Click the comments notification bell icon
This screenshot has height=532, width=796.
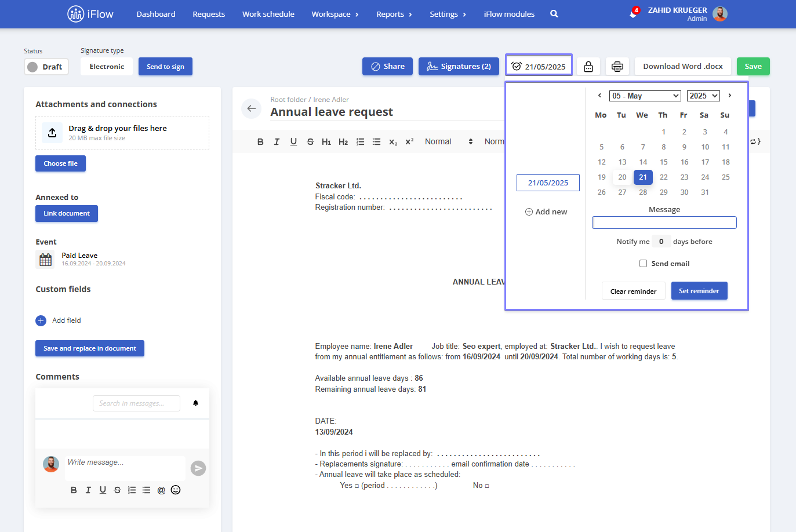pyautogui.click(x=196, y=403)
